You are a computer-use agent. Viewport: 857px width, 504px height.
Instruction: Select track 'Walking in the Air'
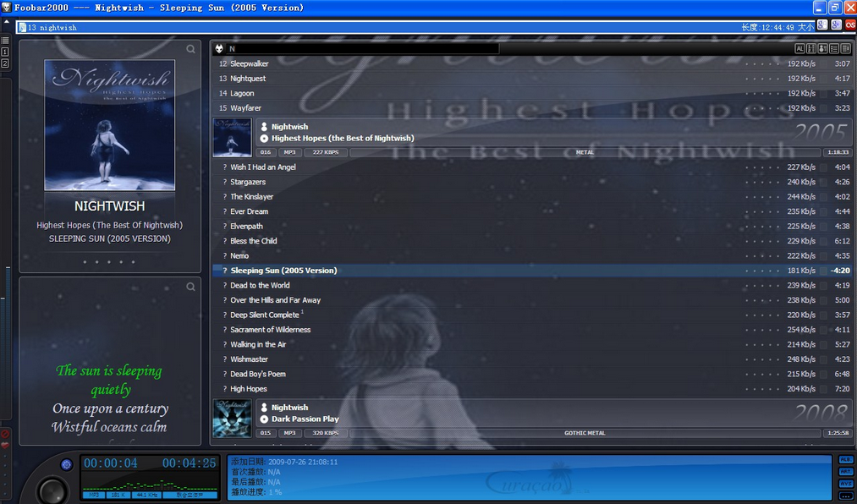coord(532,344)
